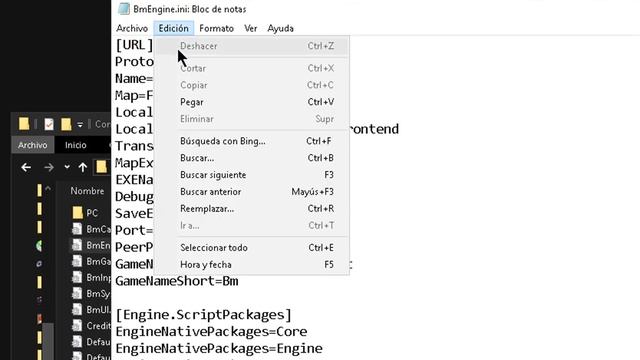Viewport: 640px width, 360px height.
Task: Click the address bar folder icon in Explorer
Action: (x=101, y=167)
